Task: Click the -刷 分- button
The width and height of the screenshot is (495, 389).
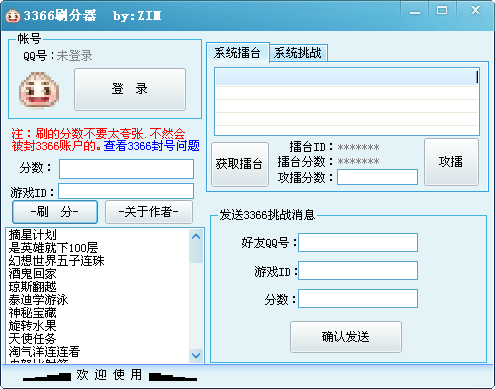Action: coord(55,212)
